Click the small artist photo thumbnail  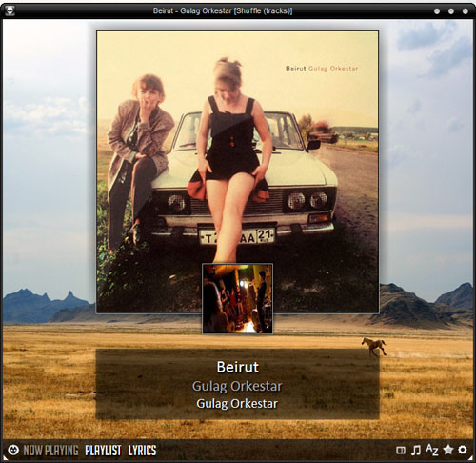coord(237,298)
